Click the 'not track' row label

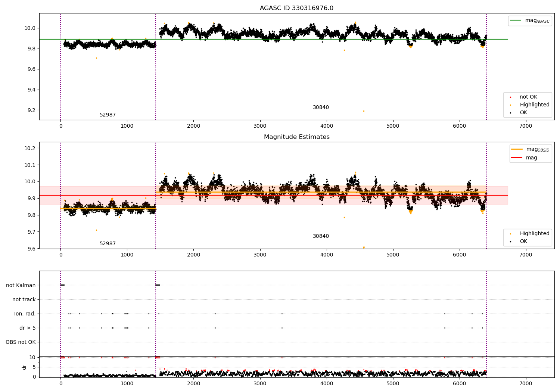pos(24,300)
